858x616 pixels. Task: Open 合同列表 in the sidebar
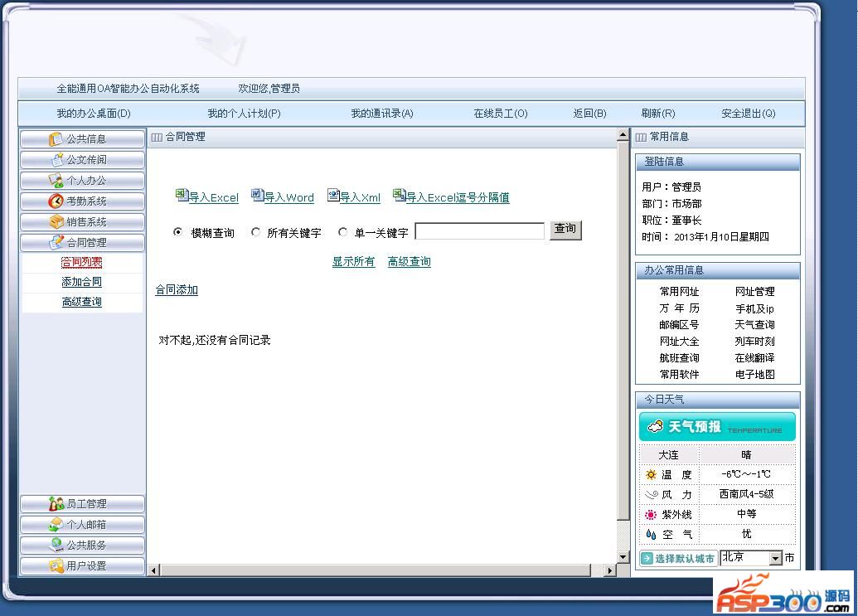click(x=81, y=263)
